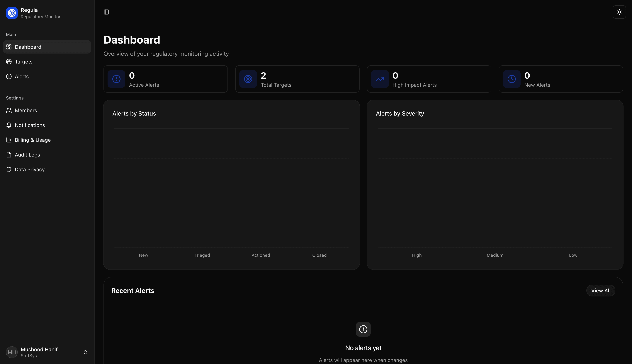This screenshot has width=632, height=364.
Task: Click the New Alerts clock icon
Action: (511, 79)
